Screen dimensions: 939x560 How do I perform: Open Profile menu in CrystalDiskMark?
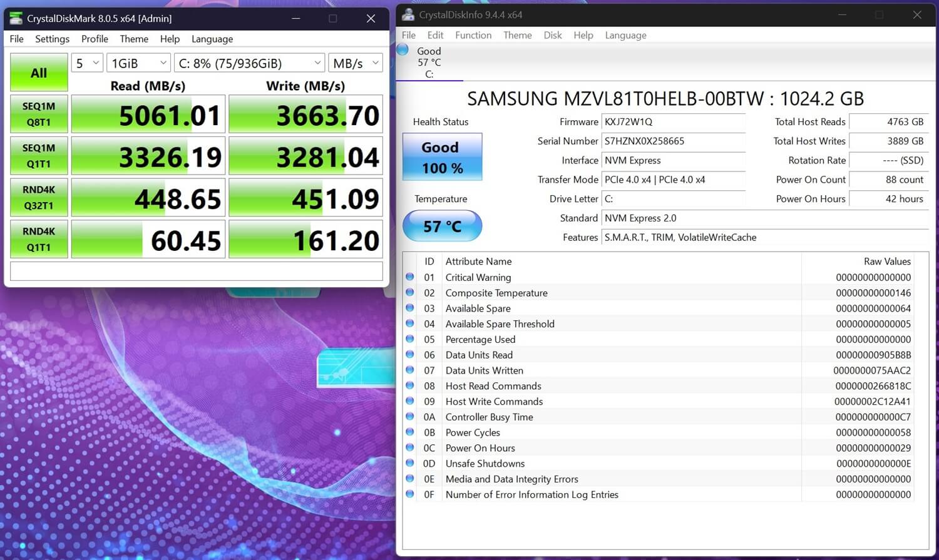(x=95, y=39)
